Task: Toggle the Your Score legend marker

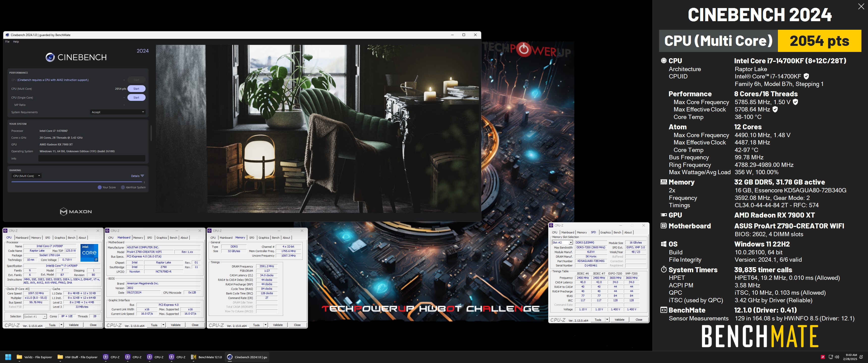Action: coord(99,187)
